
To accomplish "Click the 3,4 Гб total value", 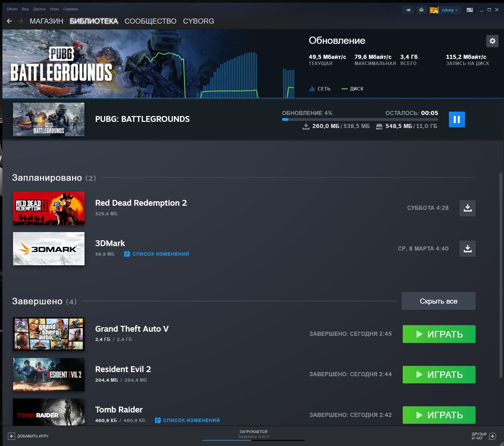I will [409, 57].
